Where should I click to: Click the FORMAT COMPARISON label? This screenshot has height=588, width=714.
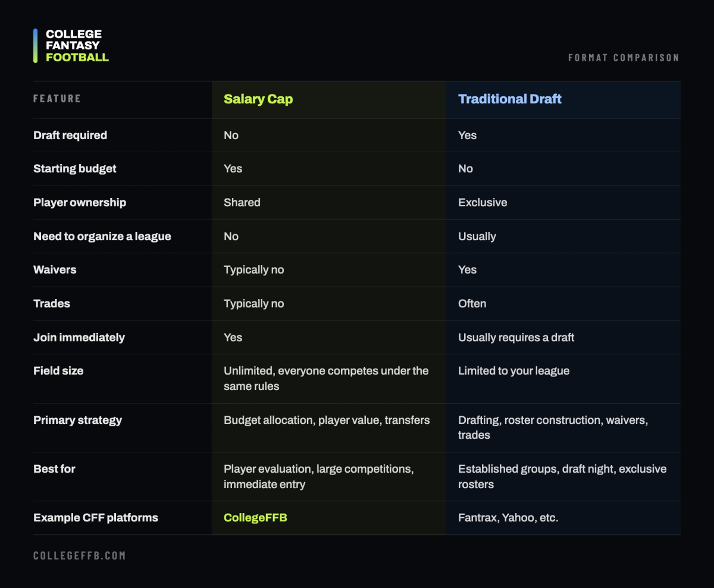click(x=624, y=58)
